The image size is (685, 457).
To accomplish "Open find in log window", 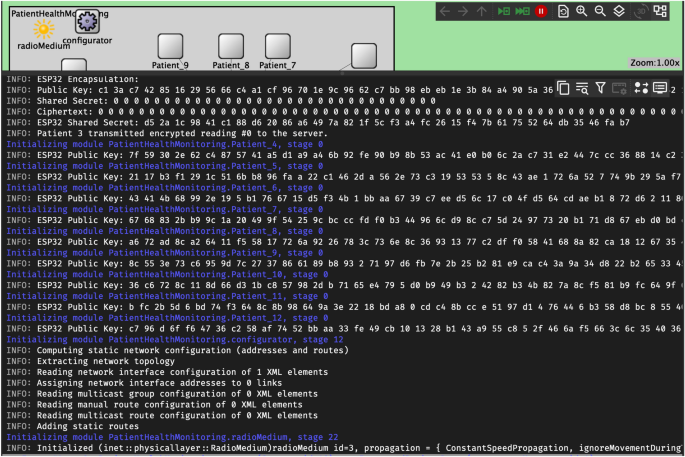I will tap(582, 88).
